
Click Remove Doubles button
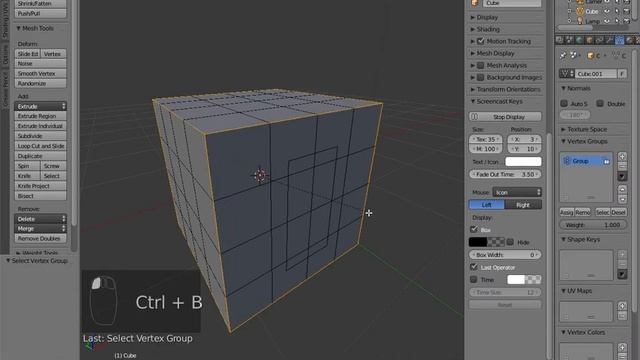40,238
